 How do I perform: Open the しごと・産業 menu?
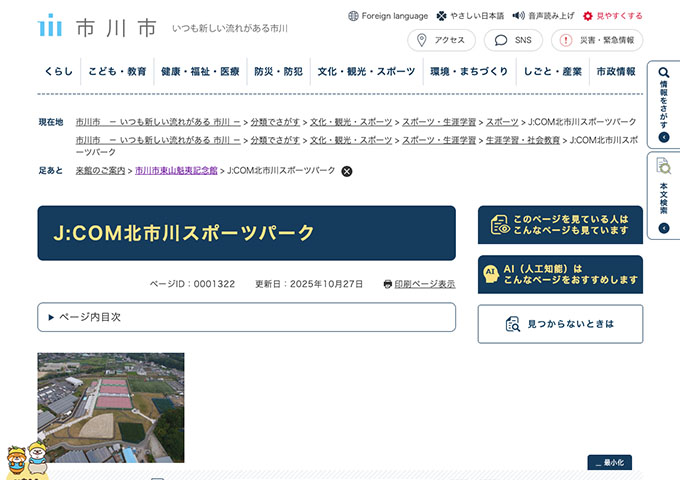[x=552, y=72]
